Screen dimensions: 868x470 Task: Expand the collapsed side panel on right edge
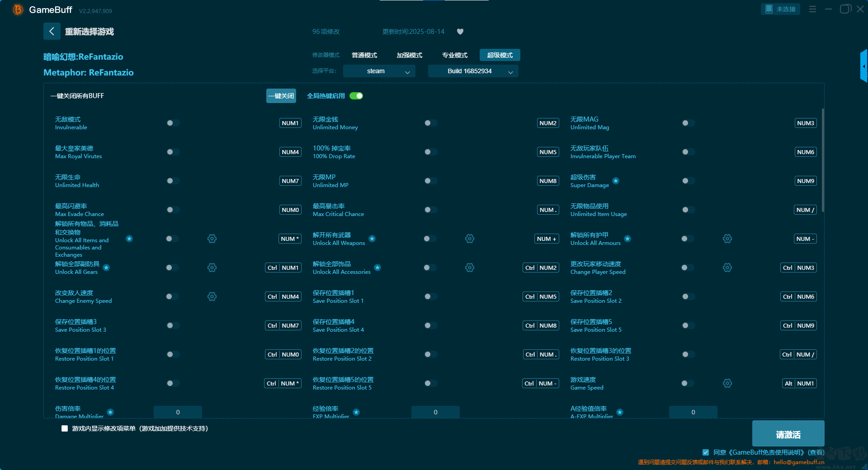click(863, 66)
